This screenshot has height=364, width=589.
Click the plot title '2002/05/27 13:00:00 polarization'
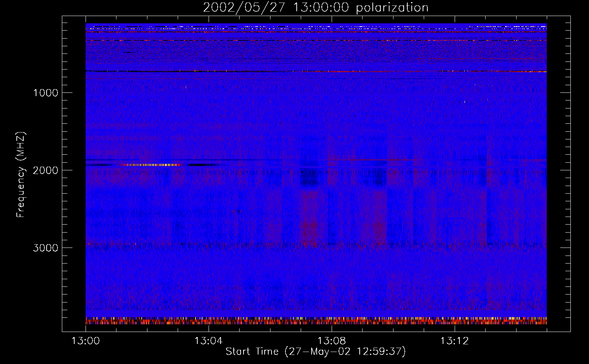coord(316,8)
